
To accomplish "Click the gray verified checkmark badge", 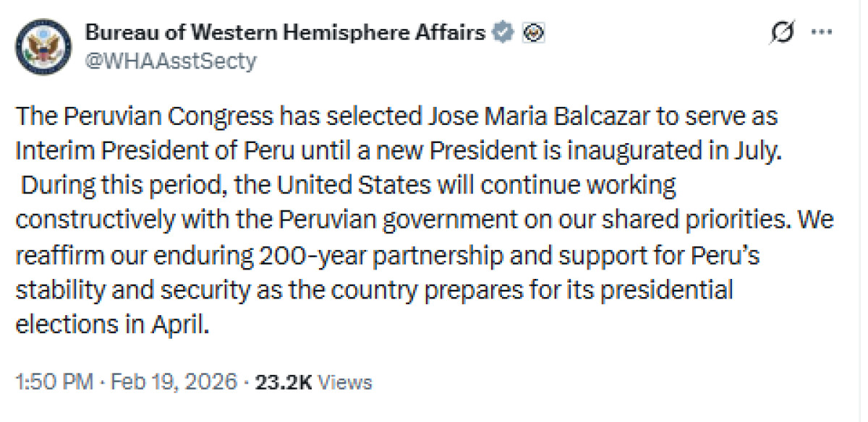I will click(503, 33).
